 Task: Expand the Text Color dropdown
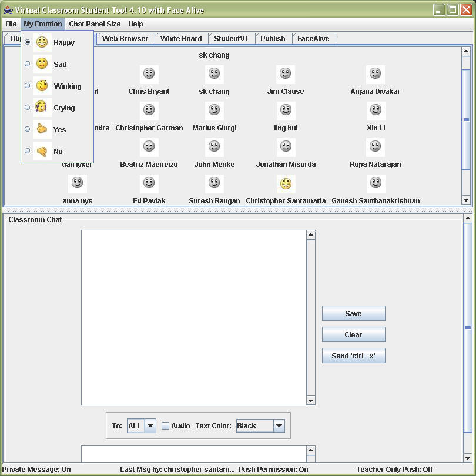279,426
